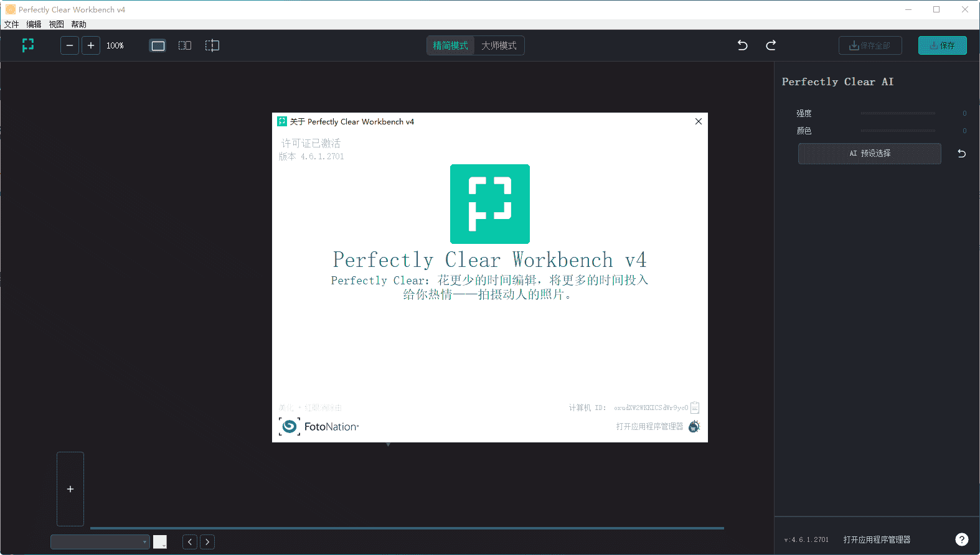Copy computer ID with clipboard icon
The height and width of the screenshot is (555, 980).
point(695,408)
